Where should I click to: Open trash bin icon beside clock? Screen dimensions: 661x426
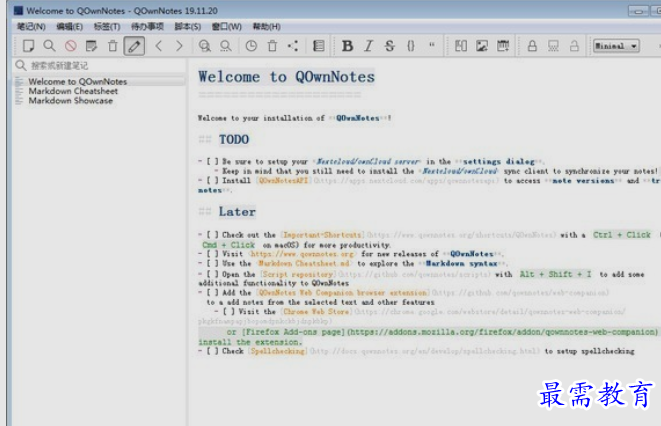[272, 46]
